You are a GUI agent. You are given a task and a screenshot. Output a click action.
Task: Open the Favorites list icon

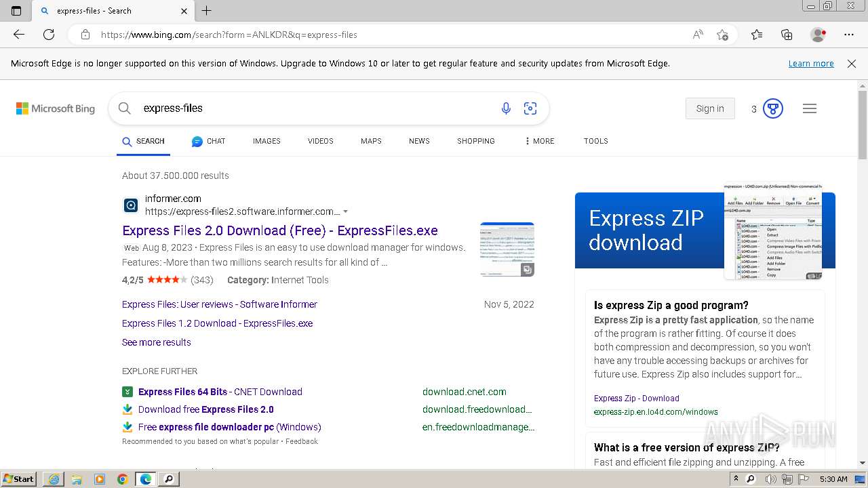pyautogui.click(x=757, y=35)
